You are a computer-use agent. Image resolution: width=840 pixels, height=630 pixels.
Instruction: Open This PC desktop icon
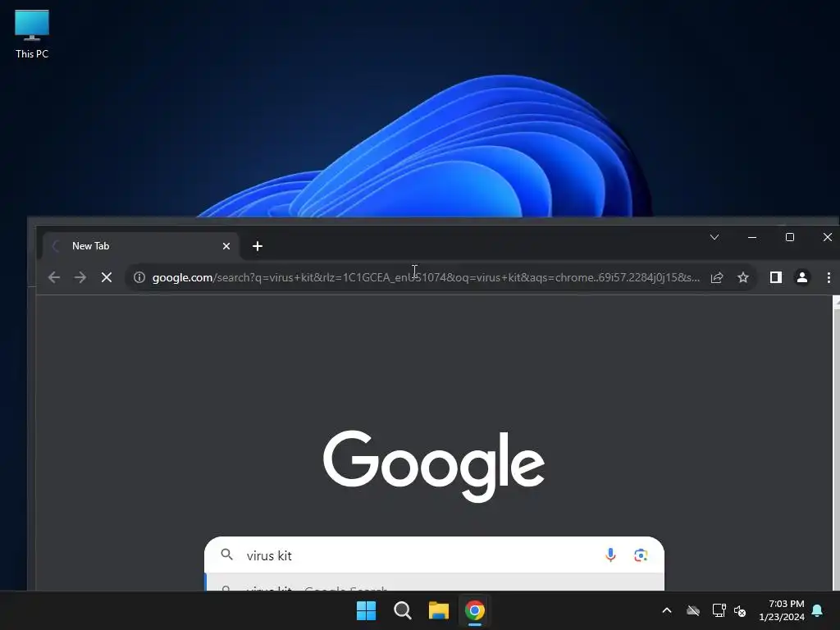(32, 34)
